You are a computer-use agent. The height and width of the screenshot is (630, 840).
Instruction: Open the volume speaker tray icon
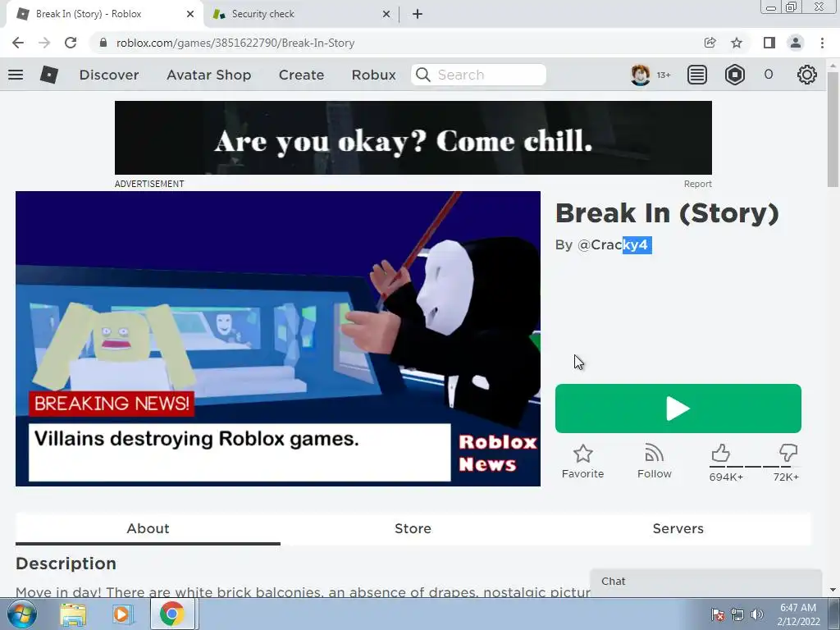click(757, 614)
